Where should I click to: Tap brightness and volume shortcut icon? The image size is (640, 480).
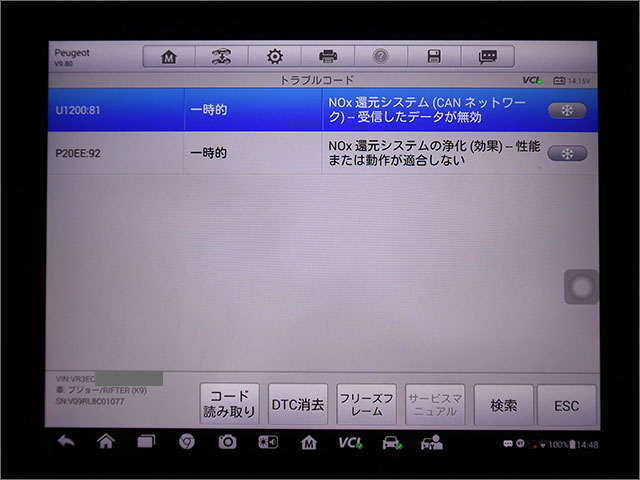[x=268, y=442]
